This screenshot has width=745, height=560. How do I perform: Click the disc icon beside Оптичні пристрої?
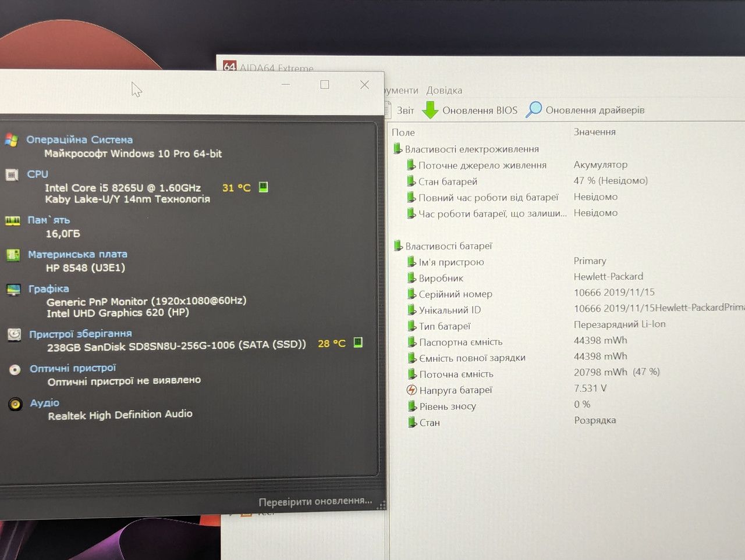[15, 369]
